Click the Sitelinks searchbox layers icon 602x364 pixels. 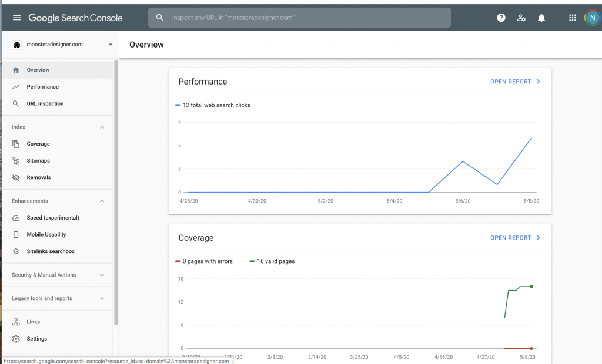click(16, 251)
